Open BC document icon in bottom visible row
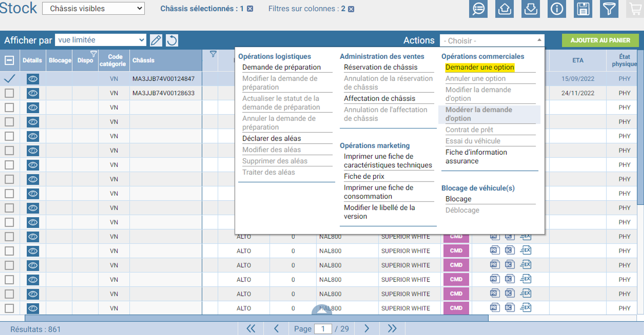Viewport: 644px width, 335px height. 510,307
